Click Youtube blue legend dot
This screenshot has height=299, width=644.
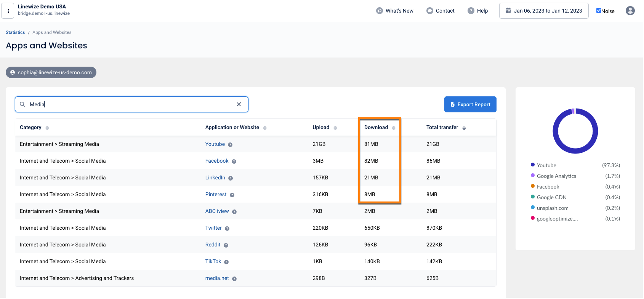(x=533, y=165)
